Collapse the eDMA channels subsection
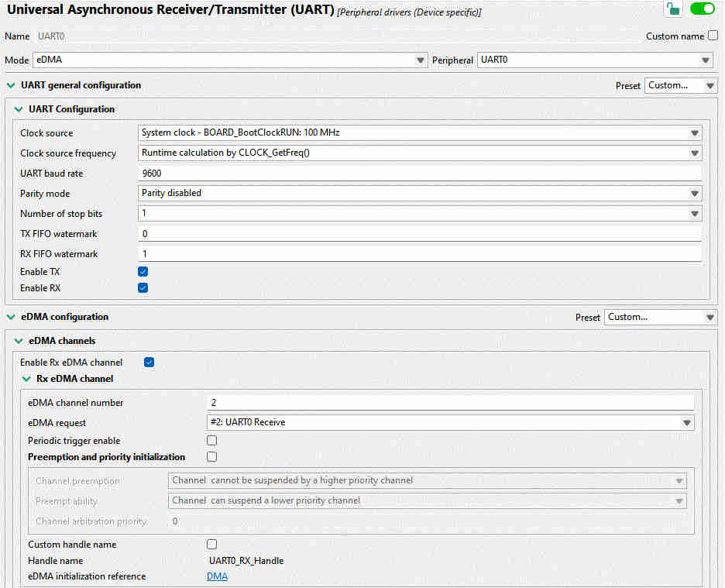Image resolution: width=725 pixels, height=588 pixels. 19,341
